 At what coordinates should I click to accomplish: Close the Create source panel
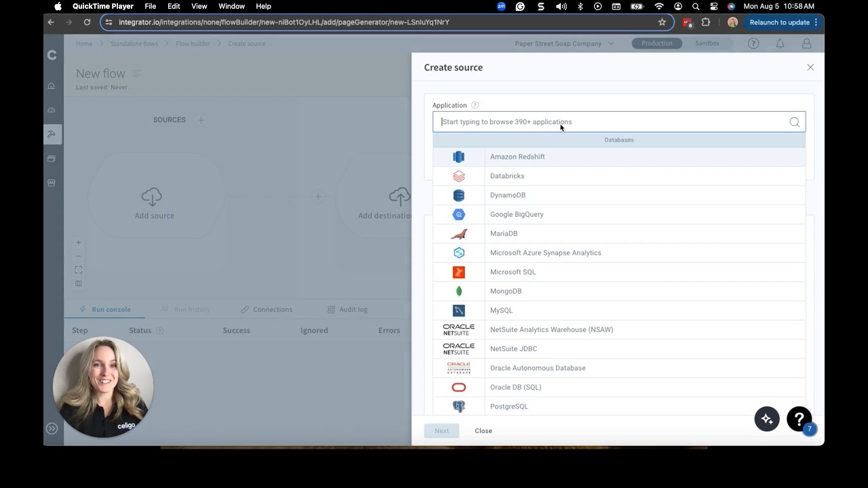810,67
